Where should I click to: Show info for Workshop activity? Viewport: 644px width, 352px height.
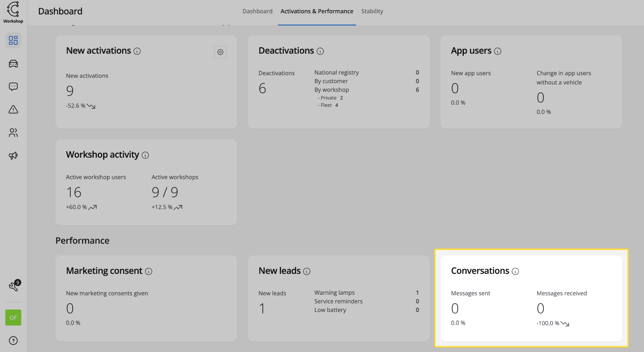145,155
